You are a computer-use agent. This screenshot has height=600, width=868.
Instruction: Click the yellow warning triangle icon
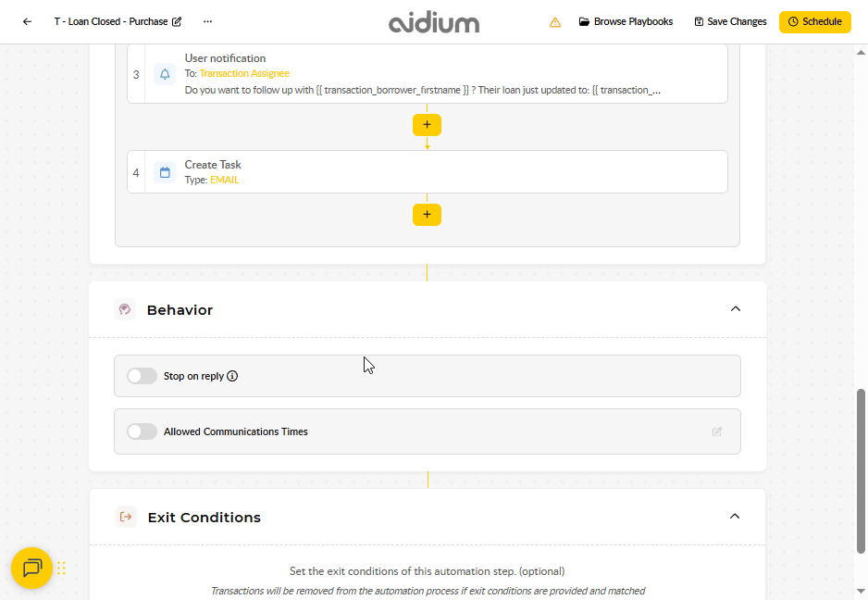coord(554,22)
